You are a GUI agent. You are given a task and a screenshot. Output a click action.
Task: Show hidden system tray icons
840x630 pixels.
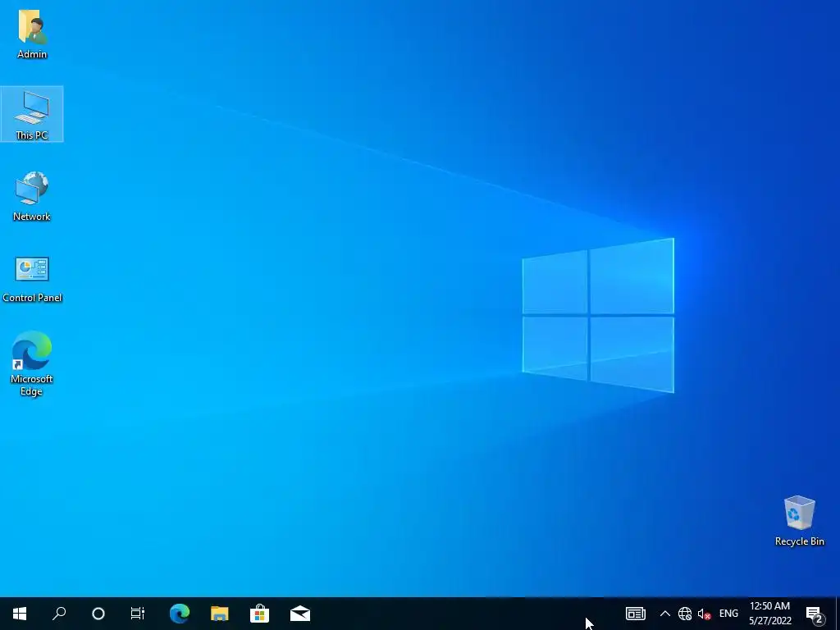tap(664, 614)
